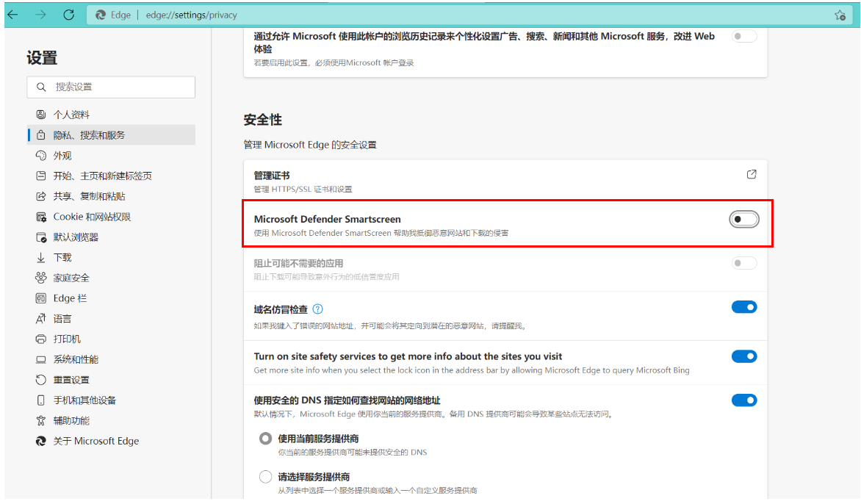Screen dimensions: 861x504
Task: Click the 个人资料 profile icon
Action: click(40, 114)
